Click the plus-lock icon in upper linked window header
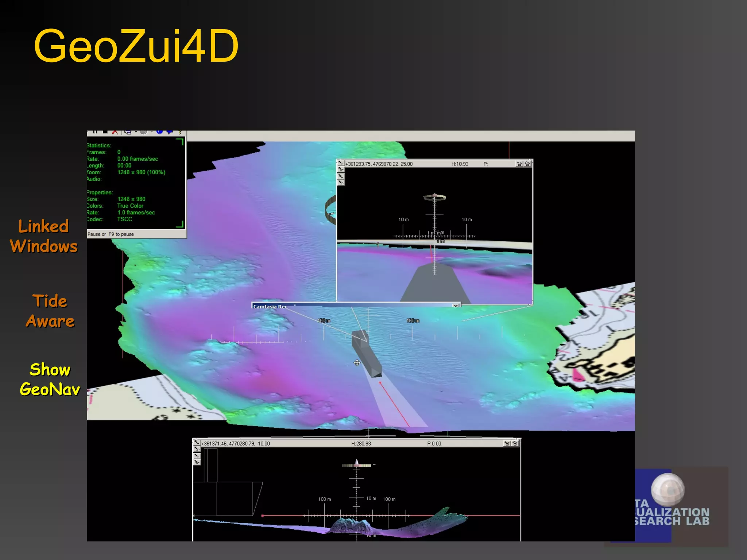 coord(519,164)
